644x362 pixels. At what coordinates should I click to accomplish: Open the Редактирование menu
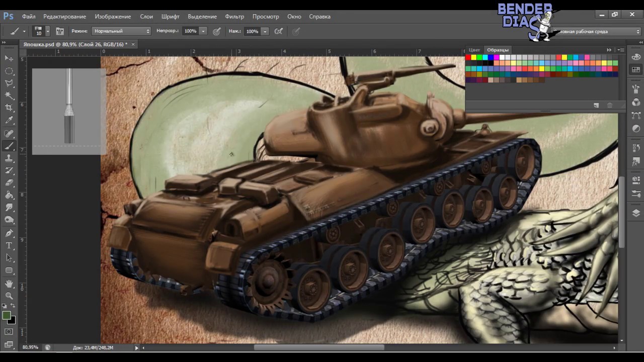tap(64, 17)
